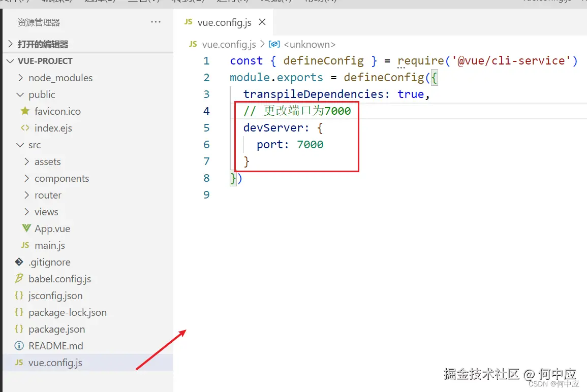
Task: Expand the node_modules folder
Action: pos(21,78)
